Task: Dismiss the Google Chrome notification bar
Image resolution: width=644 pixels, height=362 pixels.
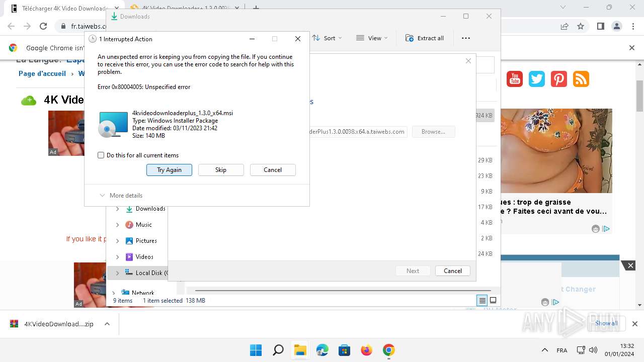Action: click(632, 48)
